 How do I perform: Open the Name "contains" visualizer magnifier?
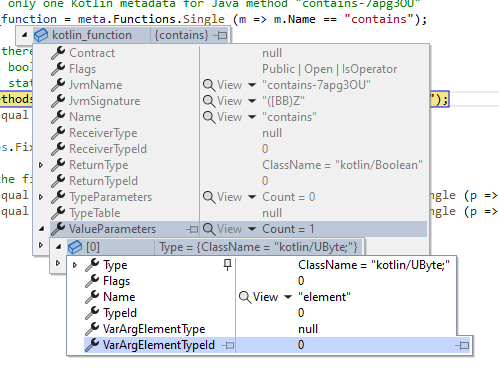[x=209, y=117]
